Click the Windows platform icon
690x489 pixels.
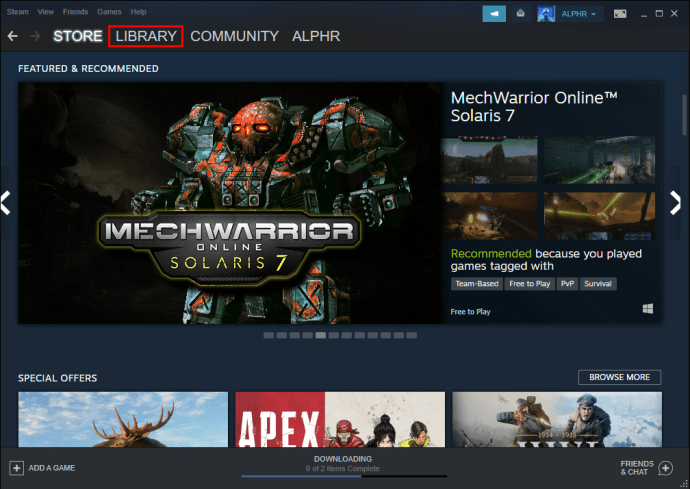point(648,309)
